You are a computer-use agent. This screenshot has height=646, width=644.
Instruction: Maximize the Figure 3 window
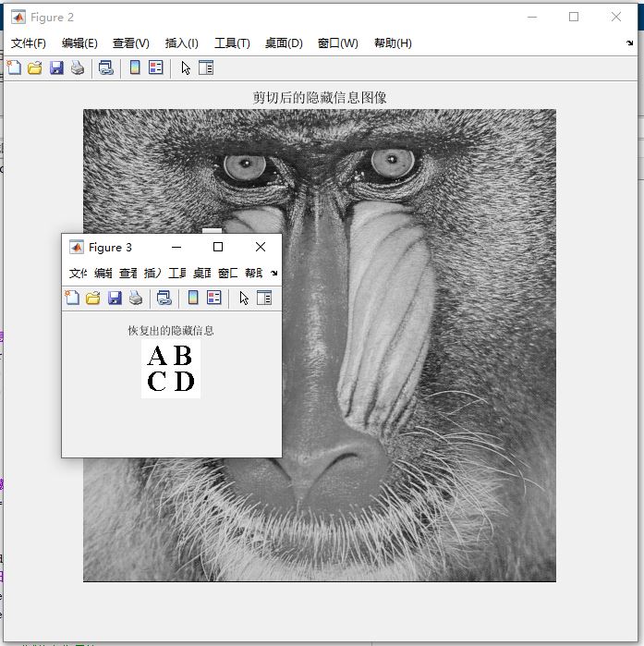click(218, 247)
